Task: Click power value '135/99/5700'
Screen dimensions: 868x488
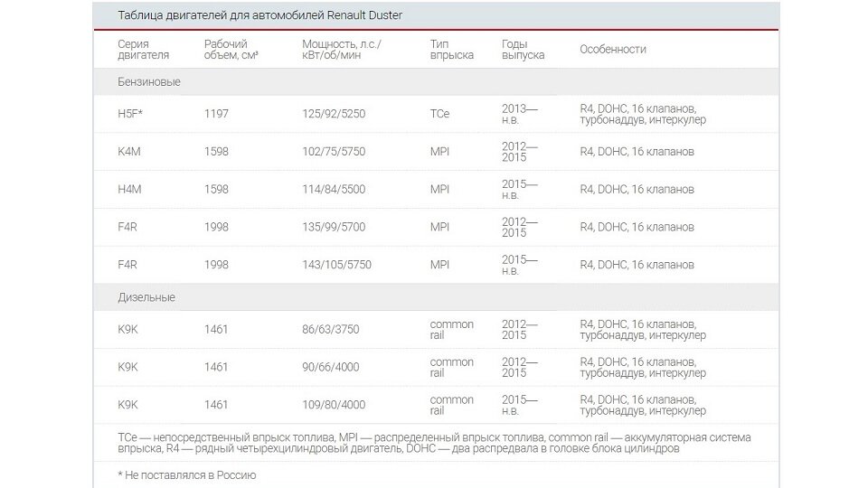Action: pos(334,227)
